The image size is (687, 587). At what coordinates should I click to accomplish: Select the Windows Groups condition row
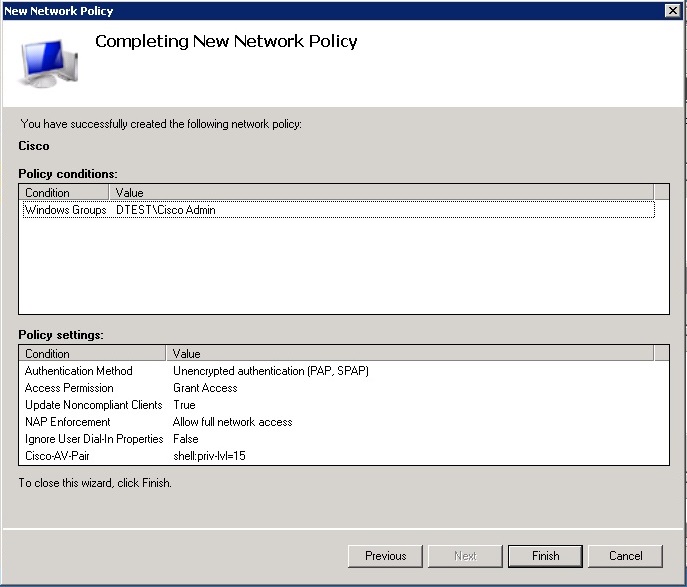tap(65, 210)
